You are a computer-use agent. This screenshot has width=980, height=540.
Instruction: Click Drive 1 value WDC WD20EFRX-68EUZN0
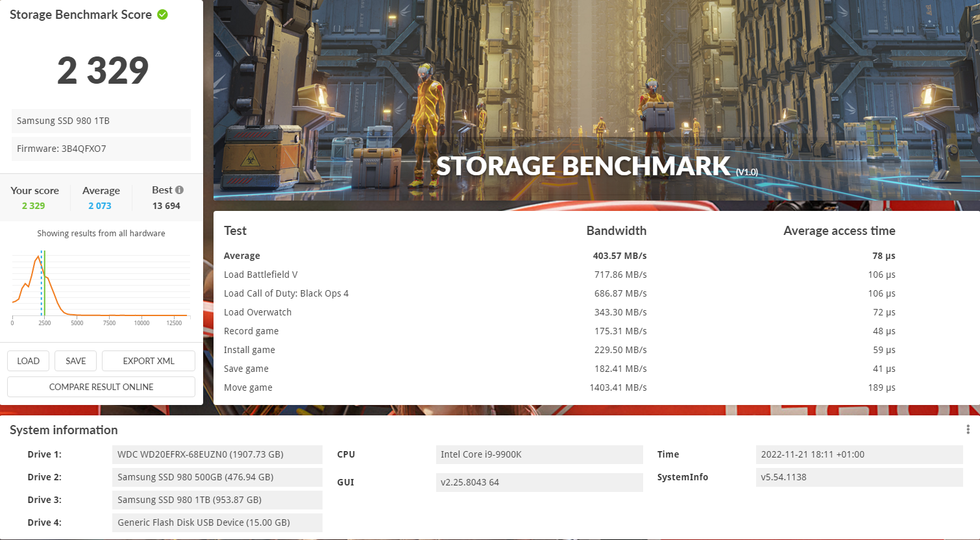point(217,454)
